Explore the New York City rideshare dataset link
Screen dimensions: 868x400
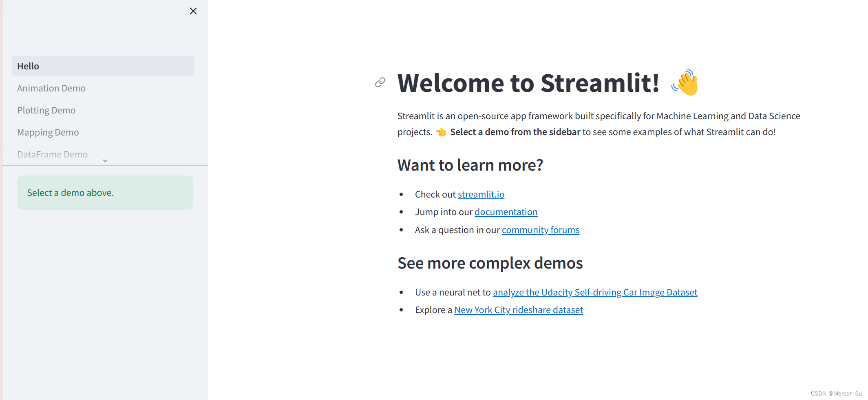pos(518,310)
